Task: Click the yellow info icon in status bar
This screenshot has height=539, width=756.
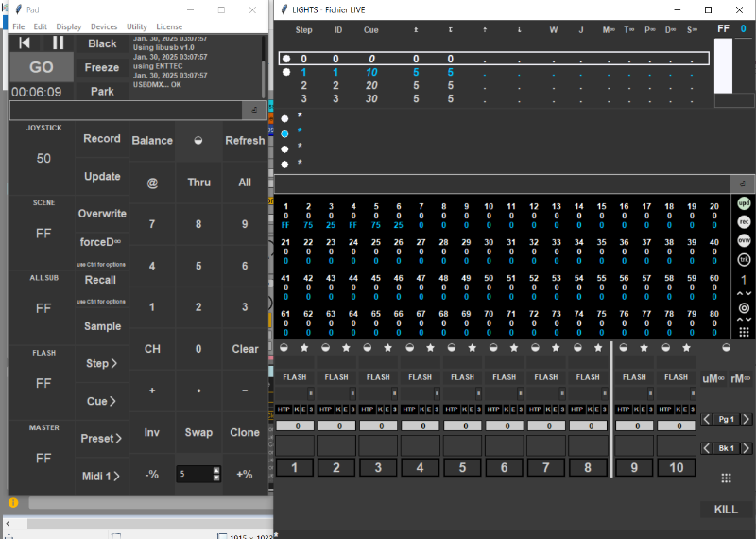Action: point(13,503)
